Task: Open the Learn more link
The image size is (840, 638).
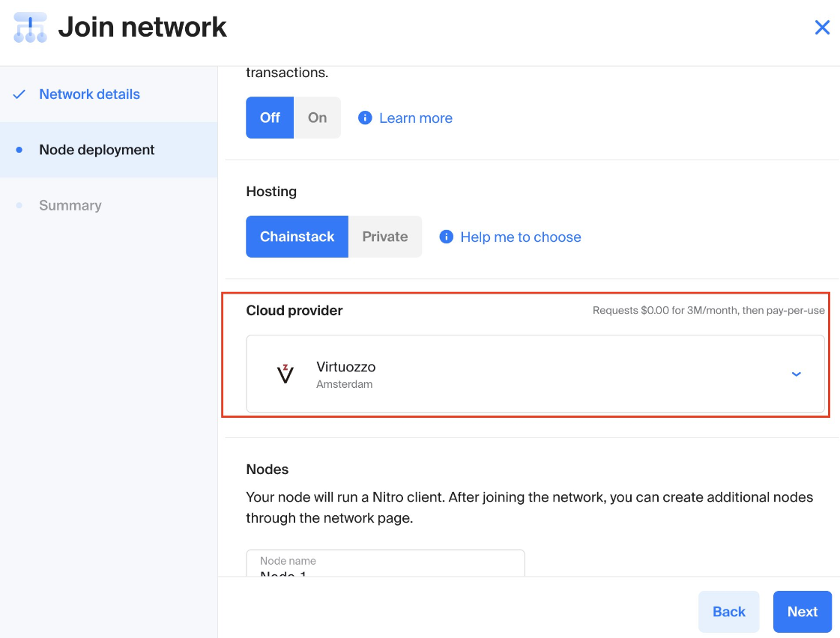Action: click(x=416, y=118)
